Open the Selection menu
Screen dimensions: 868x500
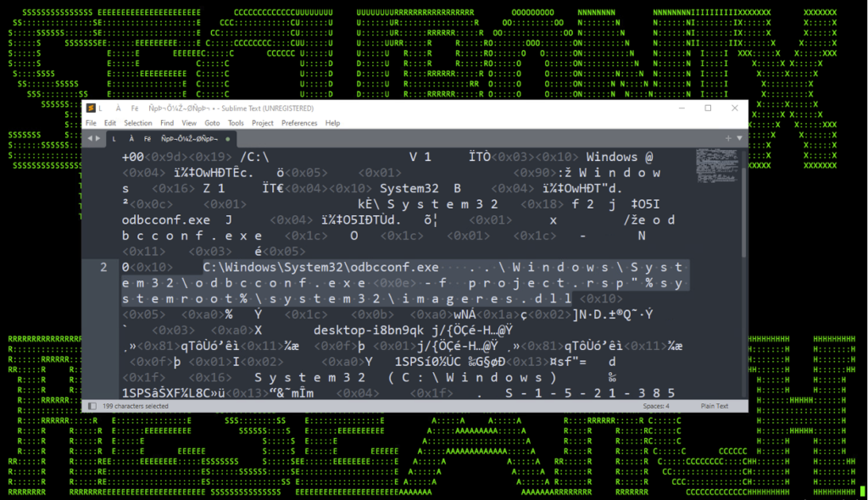click(138, 123)
